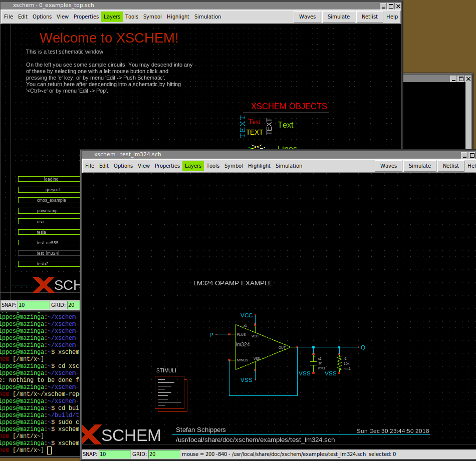This screenshot has height=461, width=476.
Task: Open Layers menu in test_lm324.sch window
Action: pos(193,166)
